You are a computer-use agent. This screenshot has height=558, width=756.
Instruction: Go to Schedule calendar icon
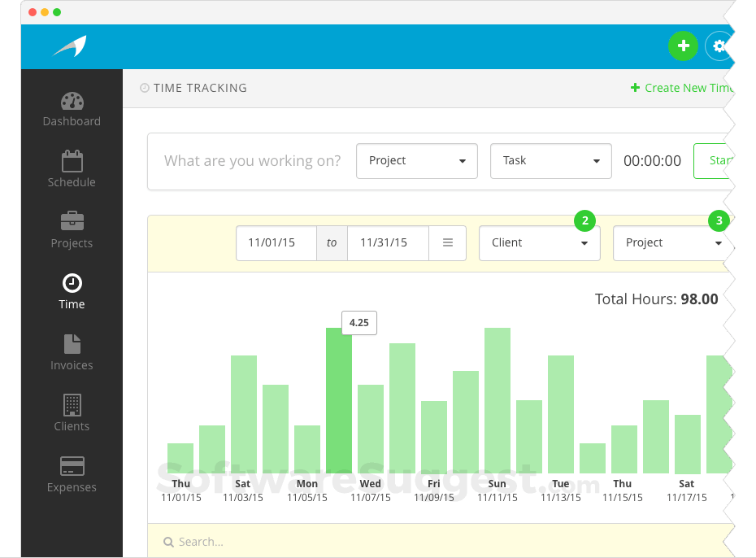[x=72, y=161]
